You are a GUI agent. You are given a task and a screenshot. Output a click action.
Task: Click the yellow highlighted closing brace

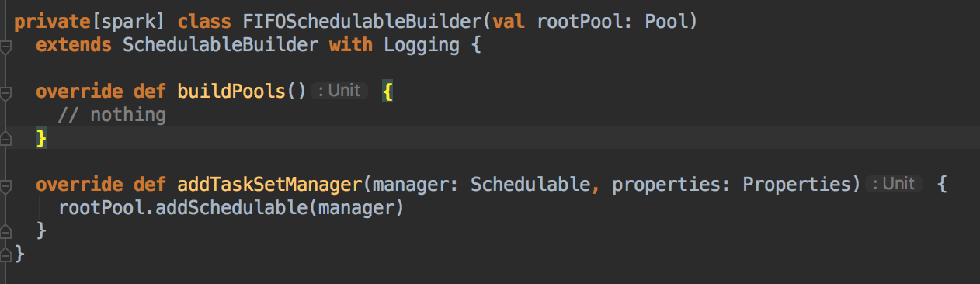[x=42, y=138]
